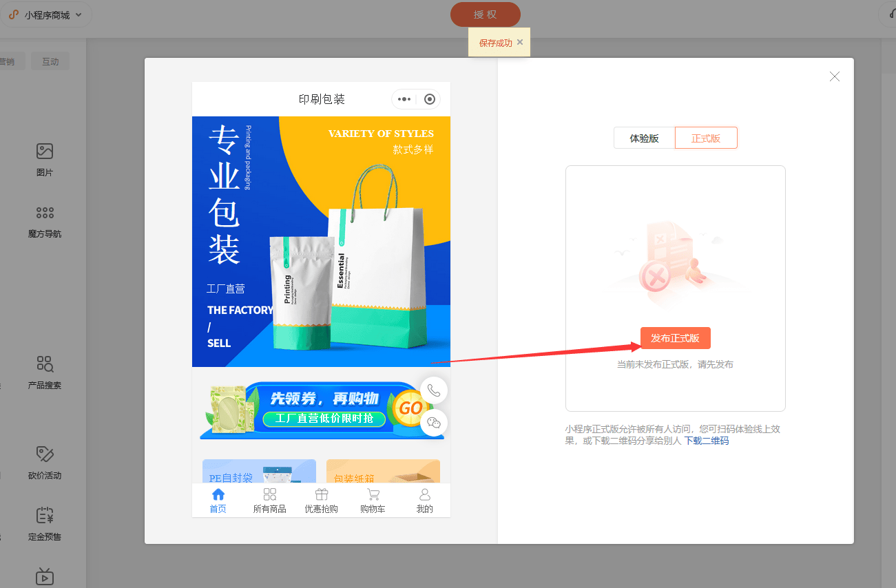
Task: Click the 当前未发布正式版，请先发布 message
Action: (675, 364)
